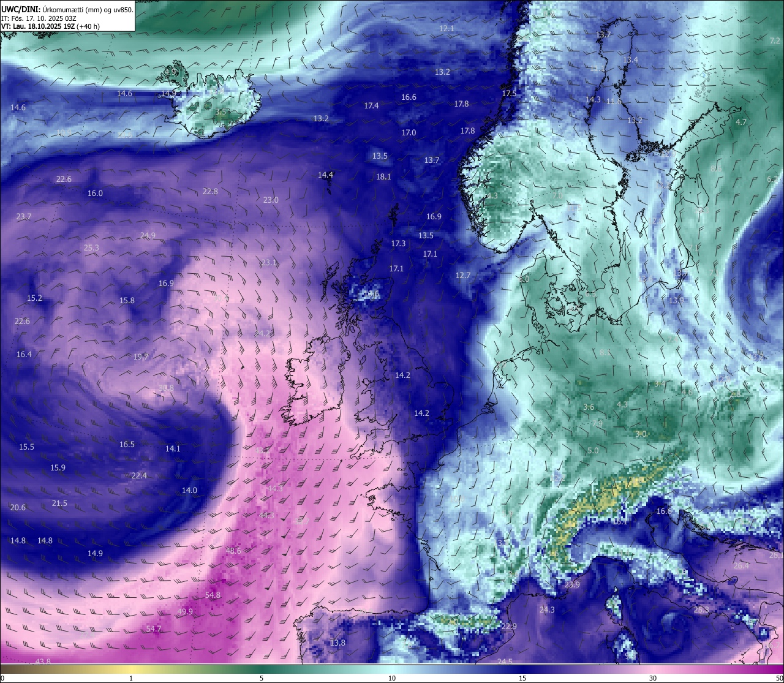Select the 23.7 value label
The height and width of the screenshot is (683, 784).
pyautogui.click(x=24, y=217)
